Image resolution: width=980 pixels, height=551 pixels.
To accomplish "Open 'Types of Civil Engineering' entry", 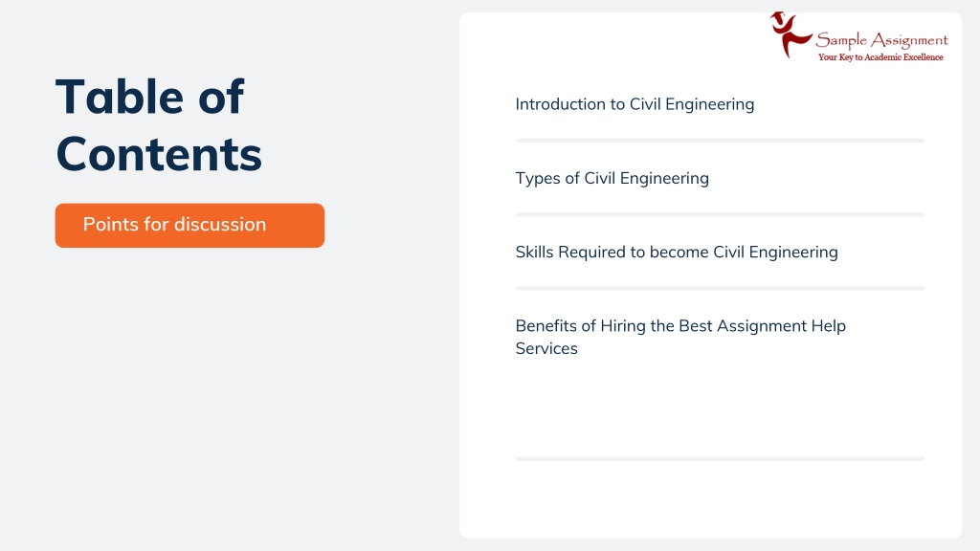I will tap(612, 179).
